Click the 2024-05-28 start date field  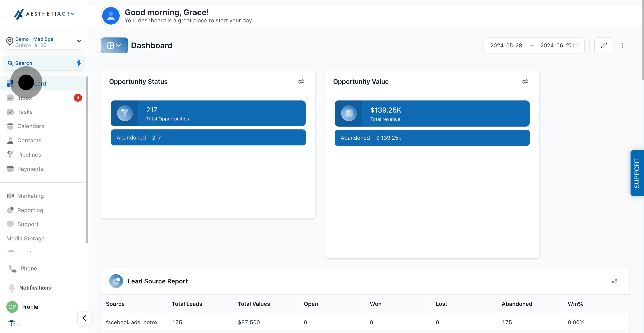click(506, 45)
